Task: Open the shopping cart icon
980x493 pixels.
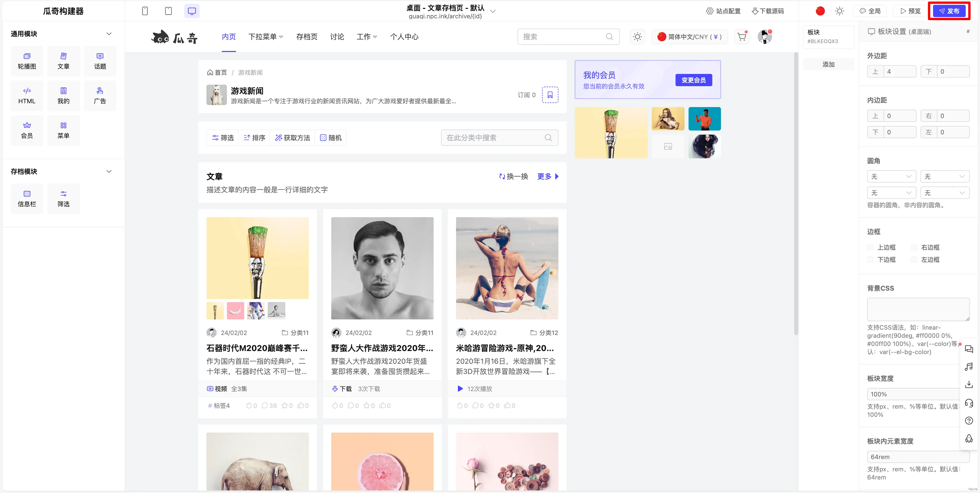Action: (741, 37)
